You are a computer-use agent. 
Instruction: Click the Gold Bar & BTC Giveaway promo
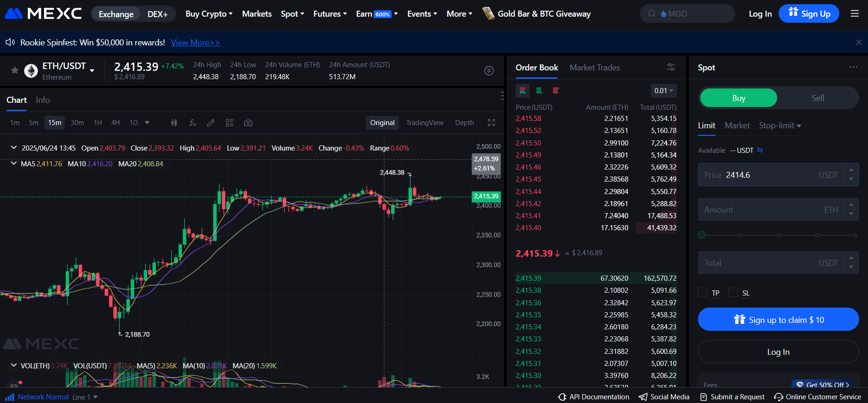click(x=537, y=13)
